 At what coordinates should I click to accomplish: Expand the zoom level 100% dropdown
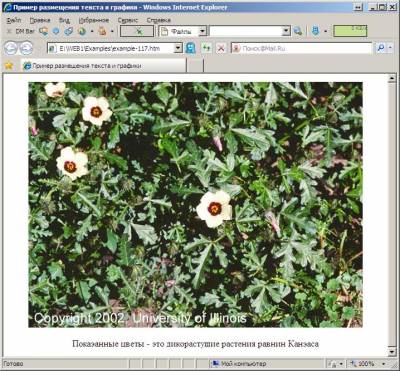(384, 364)
